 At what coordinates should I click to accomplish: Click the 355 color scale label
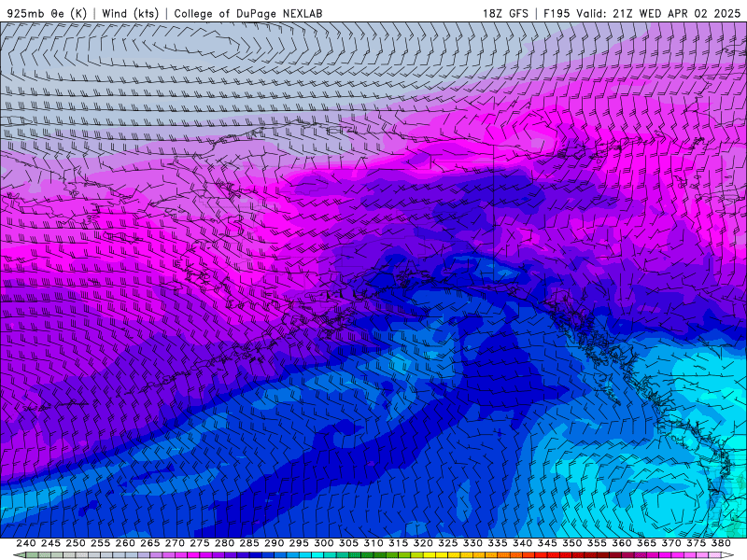pyautogui.click(x=597, y=543)
